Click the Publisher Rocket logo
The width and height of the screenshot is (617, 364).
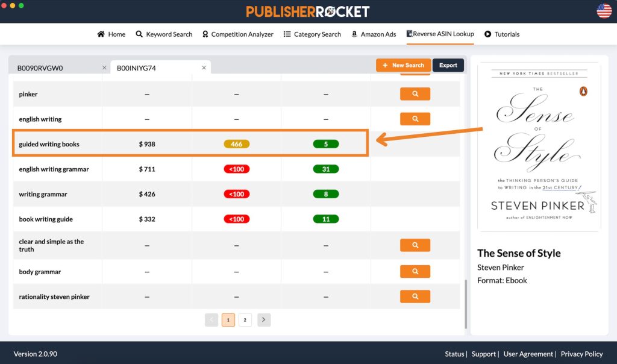point(308,11)
